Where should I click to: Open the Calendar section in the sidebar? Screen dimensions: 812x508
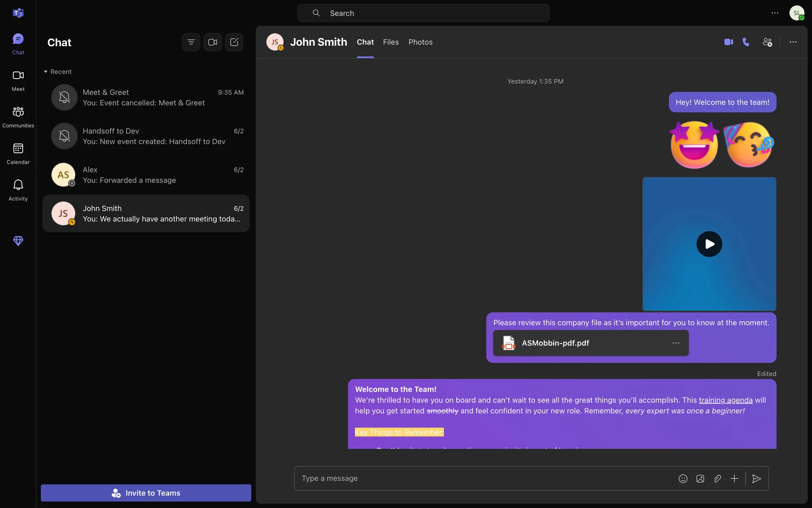pyautogui.click(x=18, y=153)
